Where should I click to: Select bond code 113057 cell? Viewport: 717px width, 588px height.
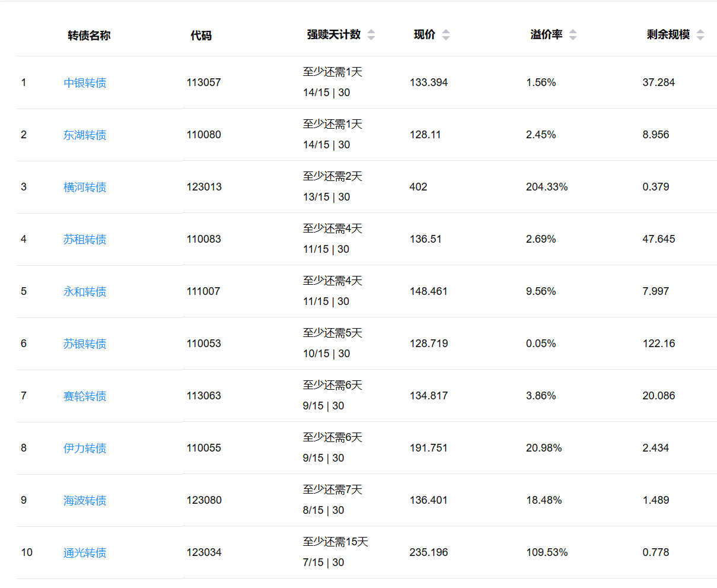pos(203,82)
